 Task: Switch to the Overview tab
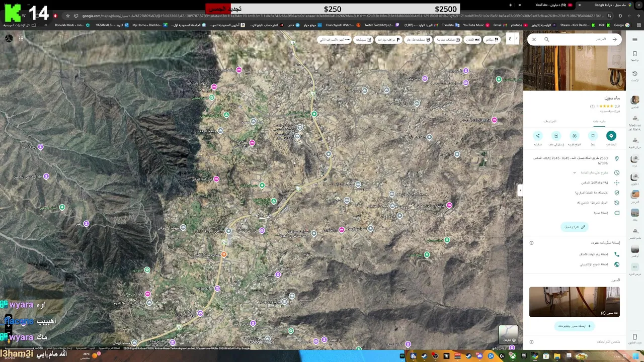599,121
